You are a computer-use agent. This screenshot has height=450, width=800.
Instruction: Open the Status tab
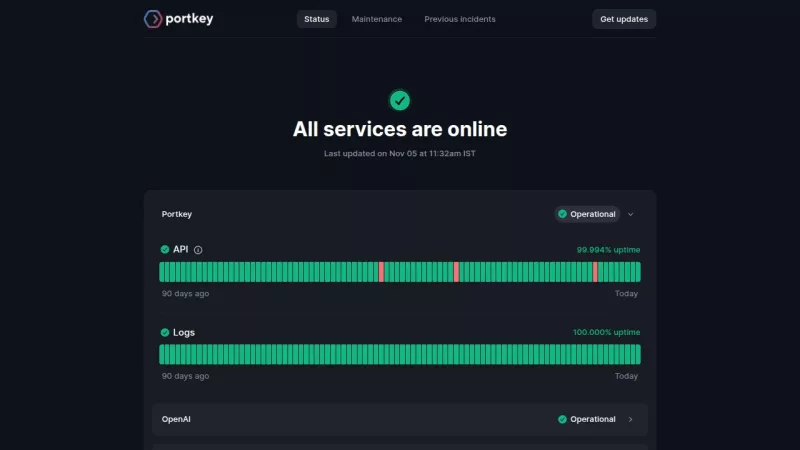coord(317,19)
